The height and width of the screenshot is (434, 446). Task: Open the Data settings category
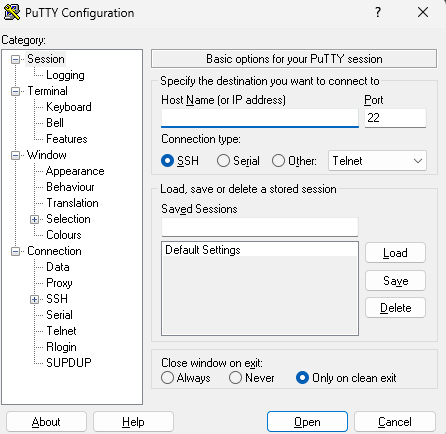58,267
